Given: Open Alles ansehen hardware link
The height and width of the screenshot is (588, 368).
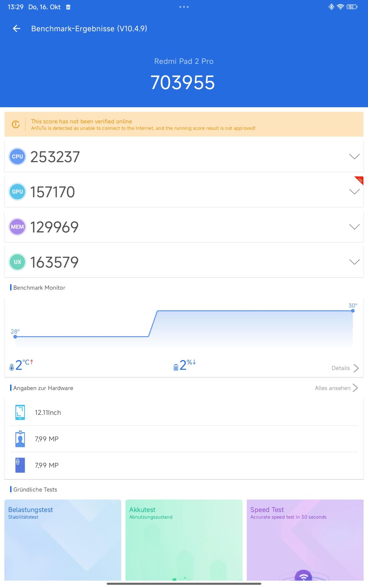Looking at the screenshot, I should (x=336, y=388).
